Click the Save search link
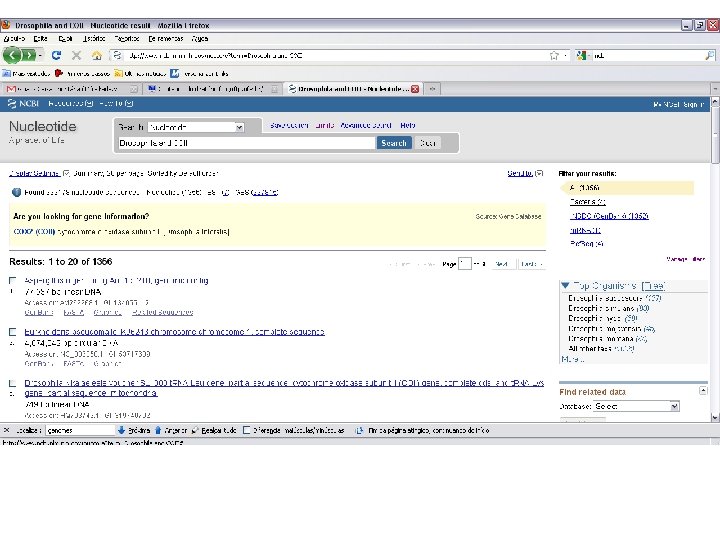 289,125
